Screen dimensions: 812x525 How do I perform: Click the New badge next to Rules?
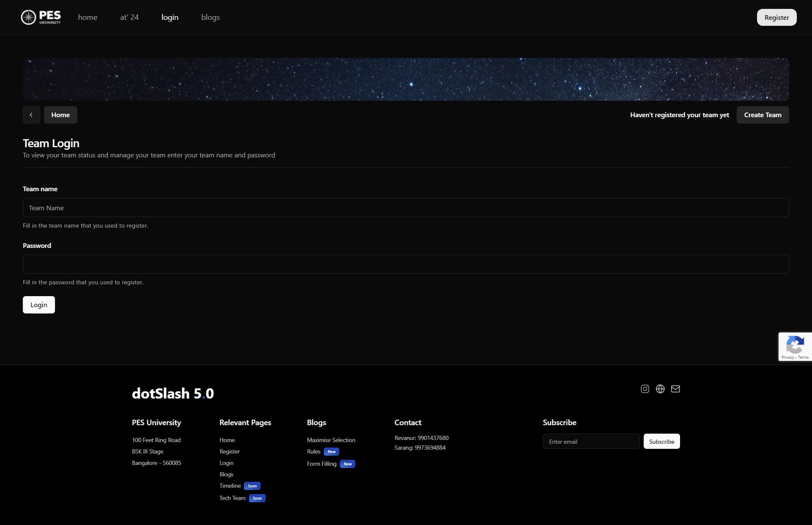[x=332, y=451]
